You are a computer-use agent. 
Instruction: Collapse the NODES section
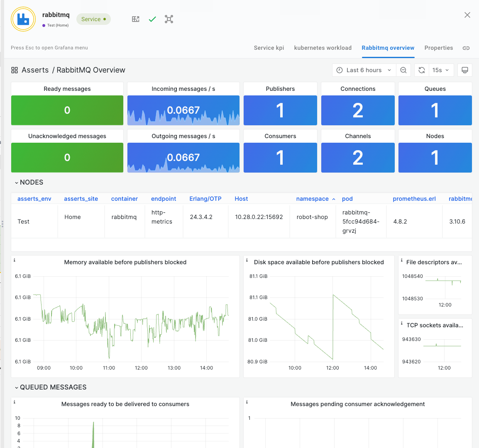pos(29,183)
